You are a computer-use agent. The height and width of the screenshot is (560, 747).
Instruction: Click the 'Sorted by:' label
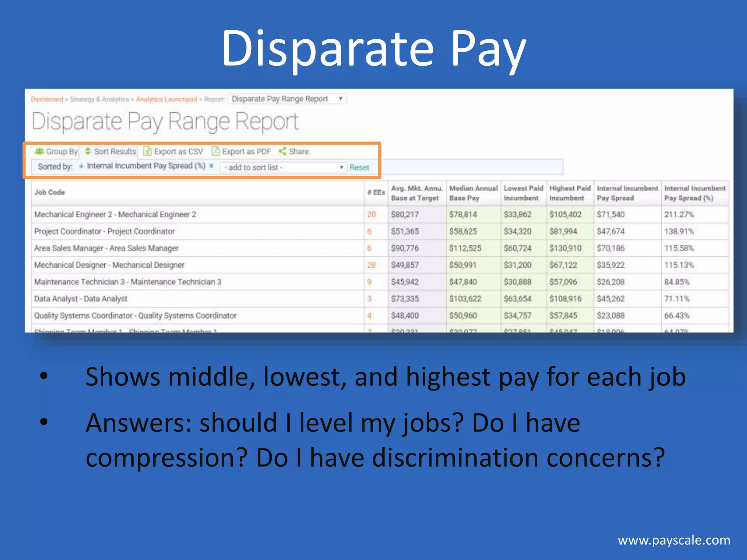(55, 167)
